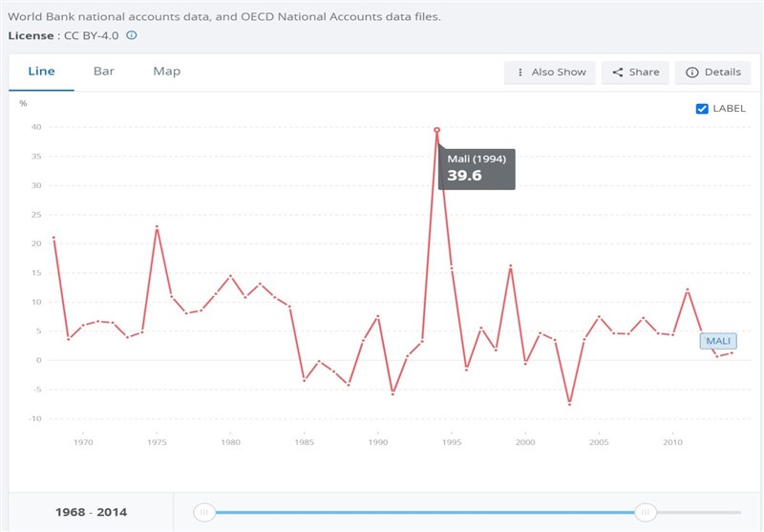764x532 pixels.
Task: Click the Share button text
Action: (x=644, y=73)
